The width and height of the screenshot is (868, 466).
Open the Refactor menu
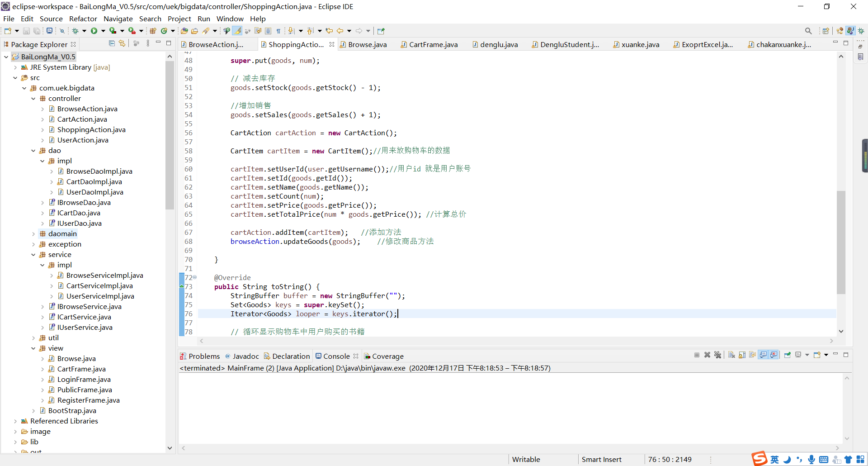(x=83, y=19)
